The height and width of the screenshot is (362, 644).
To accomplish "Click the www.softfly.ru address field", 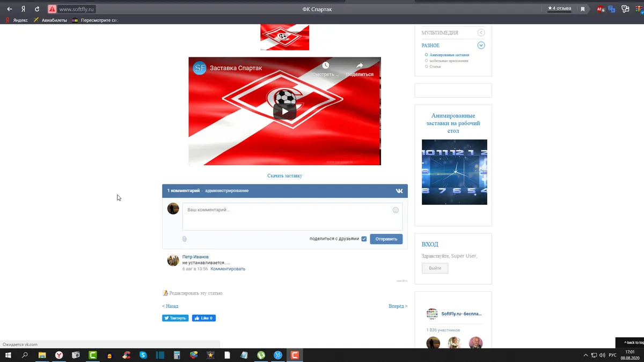I will tap(77, 9).
